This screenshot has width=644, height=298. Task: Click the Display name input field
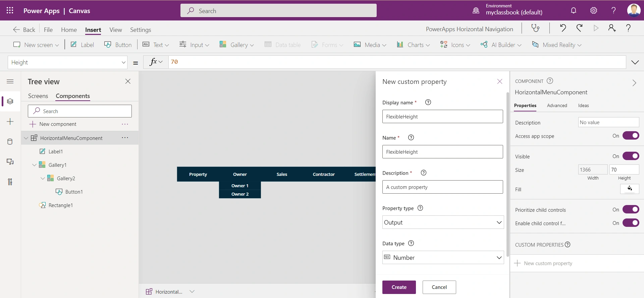[x=442, y=116]
